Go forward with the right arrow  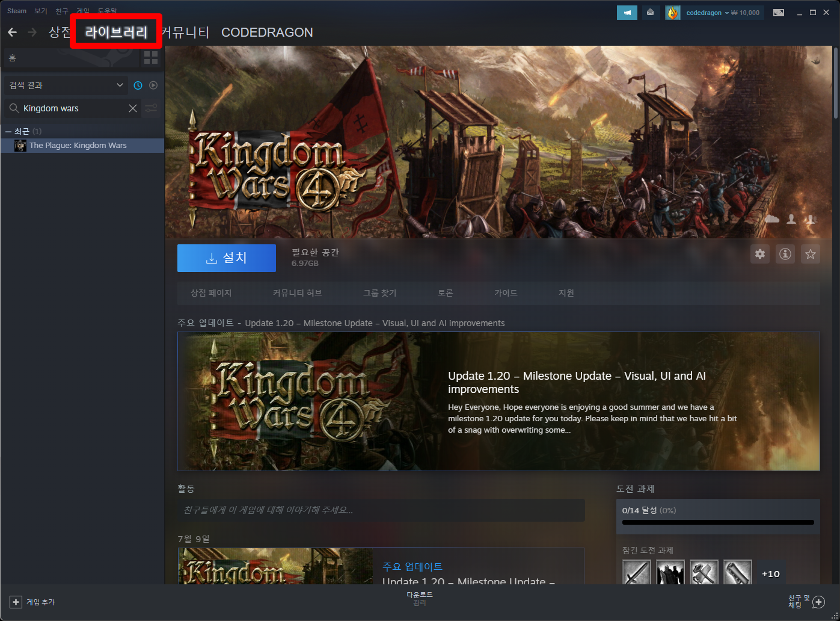click(x=32, y=32)
